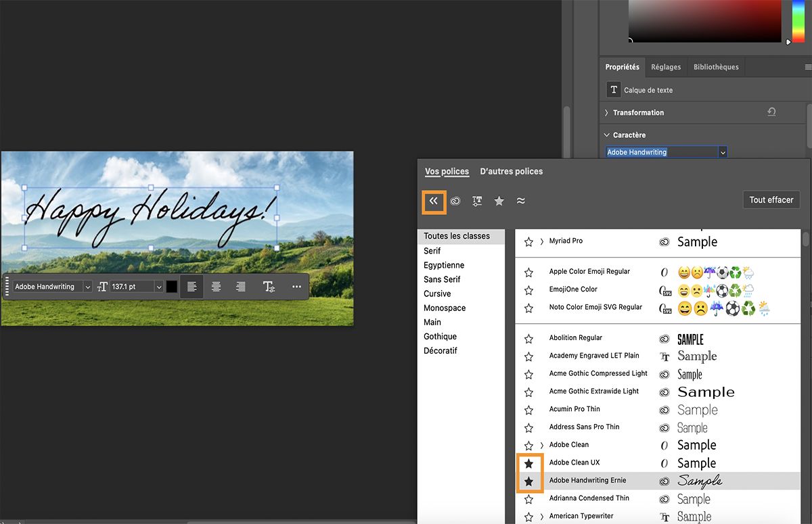This screenshot has height=524, width=812.
Task: Collapse the font filters panel
Action: 434,201
